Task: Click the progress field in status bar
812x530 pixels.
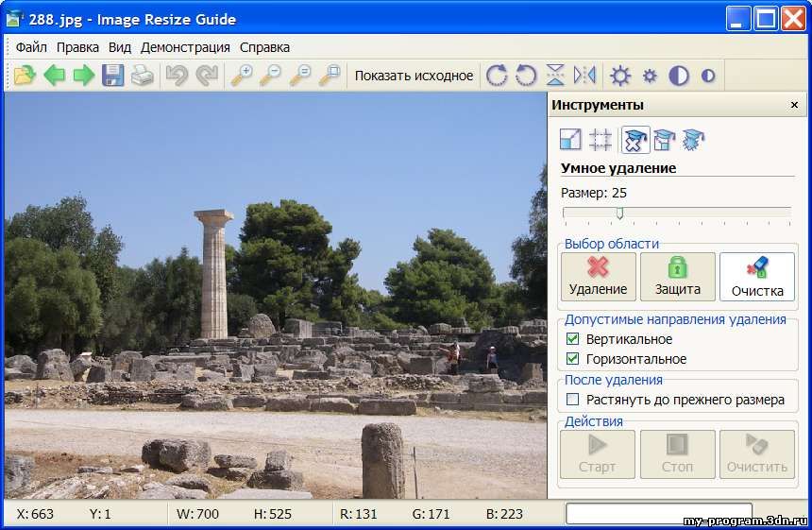Action: [659, 513]
